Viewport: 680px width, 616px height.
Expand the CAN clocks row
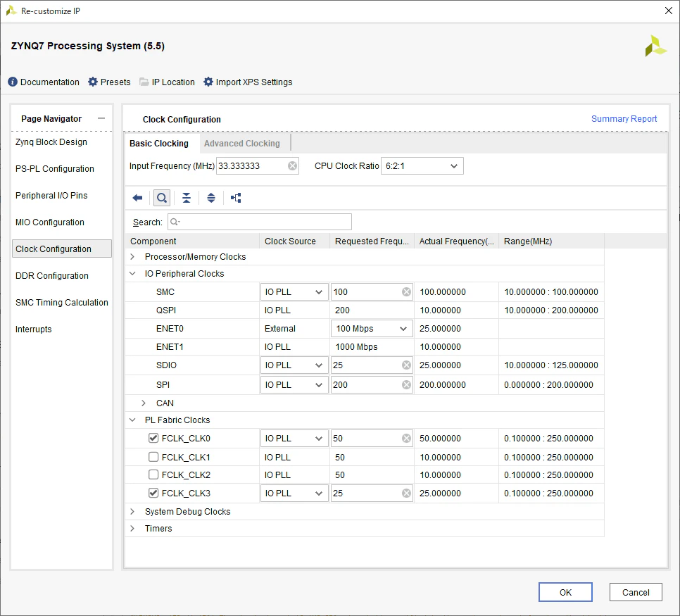pos(144,403)
